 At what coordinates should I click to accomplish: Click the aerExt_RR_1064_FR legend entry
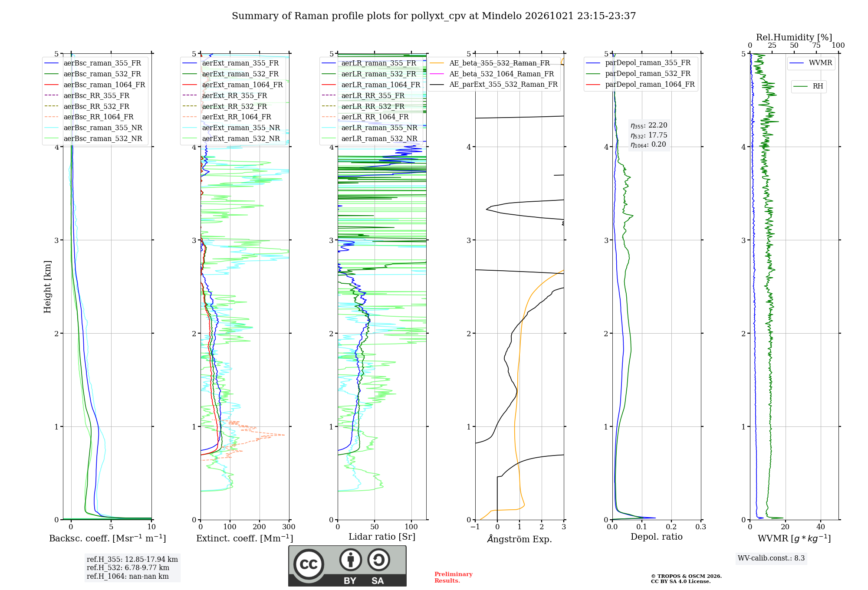pos(227,117)
